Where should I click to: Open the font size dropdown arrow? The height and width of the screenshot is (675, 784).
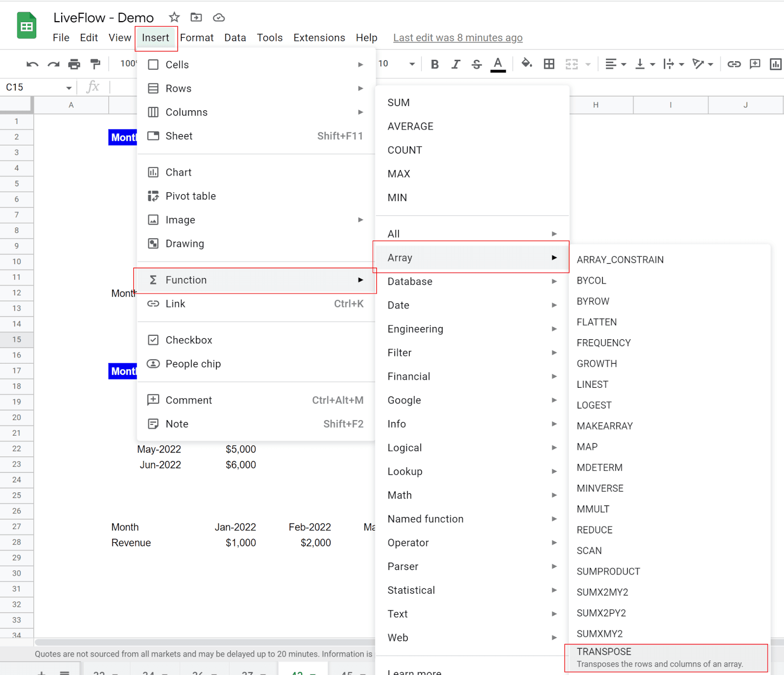coord(412,64)
